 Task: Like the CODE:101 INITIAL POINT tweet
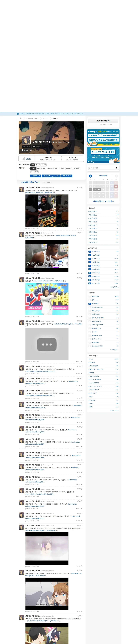pos(82,521)
